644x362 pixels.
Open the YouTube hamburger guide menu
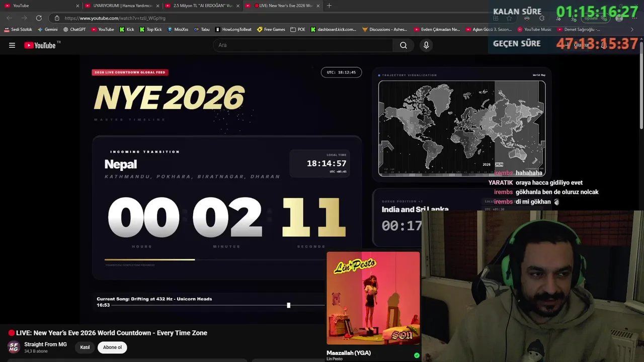(x=12, y=45)
